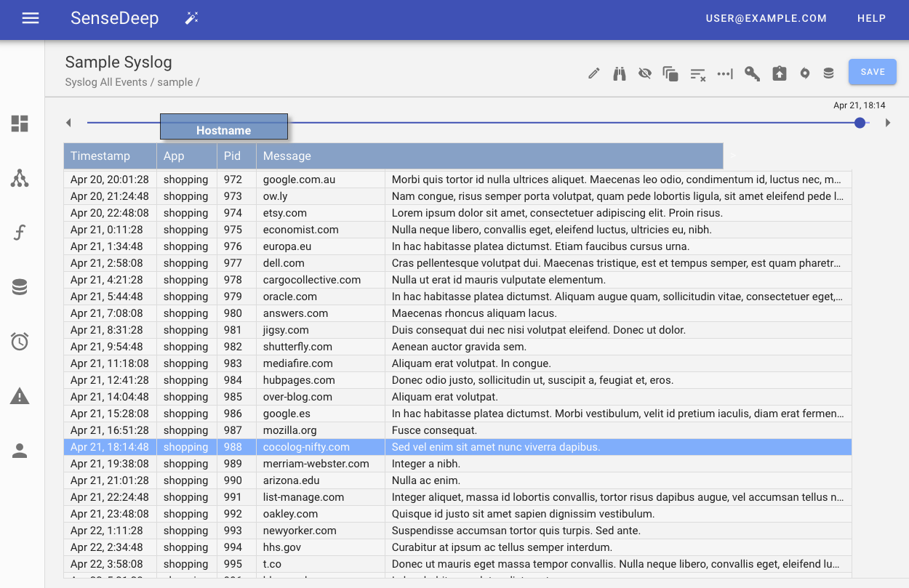Click the copy stacked-squares icon
This screenshot has height=588, width=909.
click(x=670, y=73)
